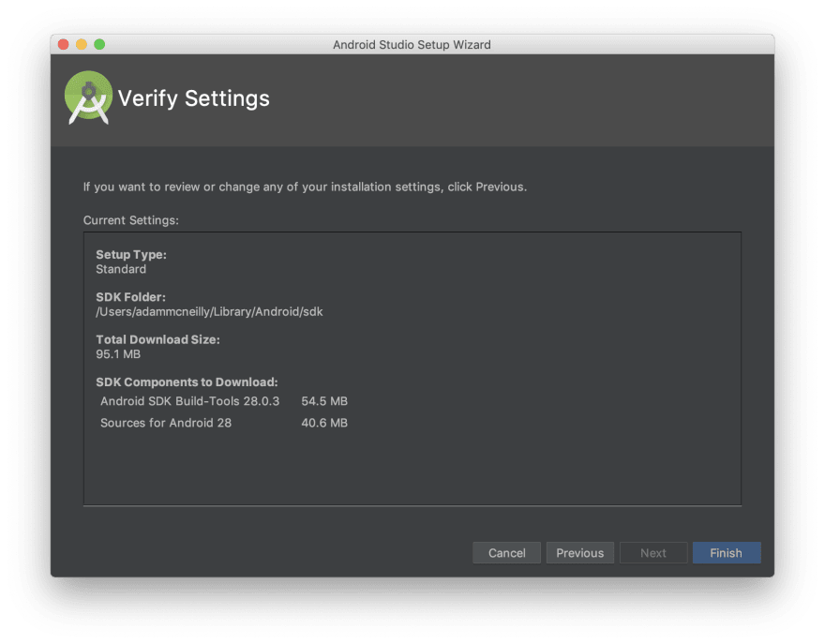Click the Total Download Size label
Viewport: 825px width, 644px height.
[x=157, y=340]
